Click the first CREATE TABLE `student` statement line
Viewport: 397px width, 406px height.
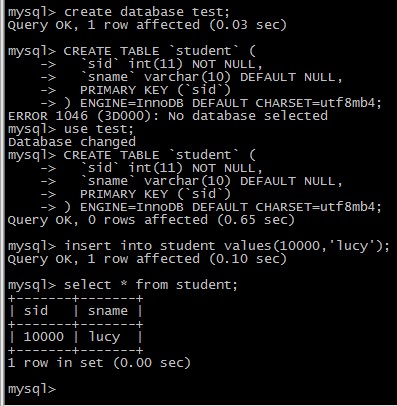[132, 51]
